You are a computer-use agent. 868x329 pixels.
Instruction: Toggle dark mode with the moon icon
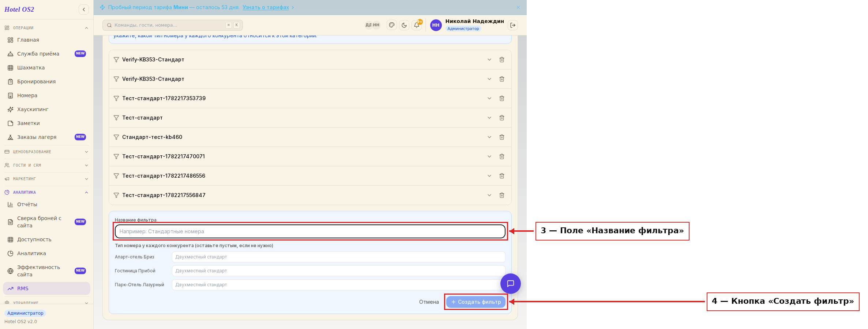(404, 25)
